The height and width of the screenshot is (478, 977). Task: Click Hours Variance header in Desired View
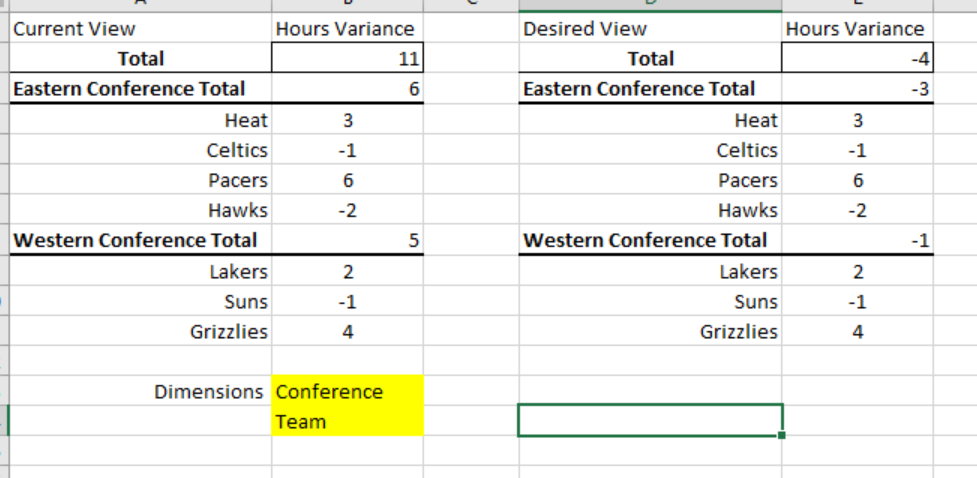click(857, 29)
